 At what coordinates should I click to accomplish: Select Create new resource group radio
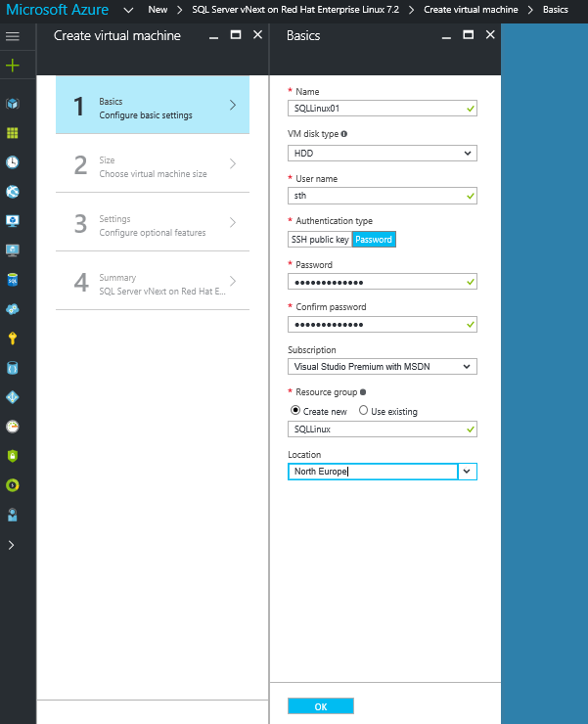295,410
